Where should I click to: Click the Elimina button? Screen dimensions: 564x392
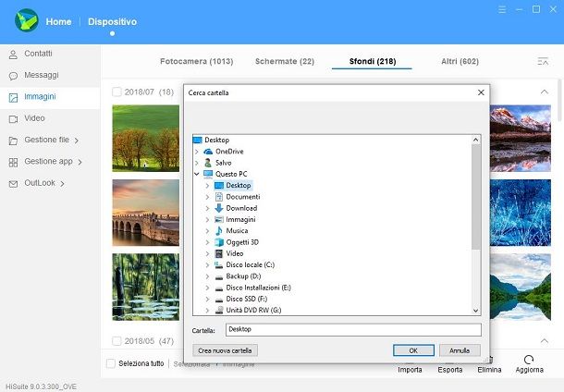point(489,369)
